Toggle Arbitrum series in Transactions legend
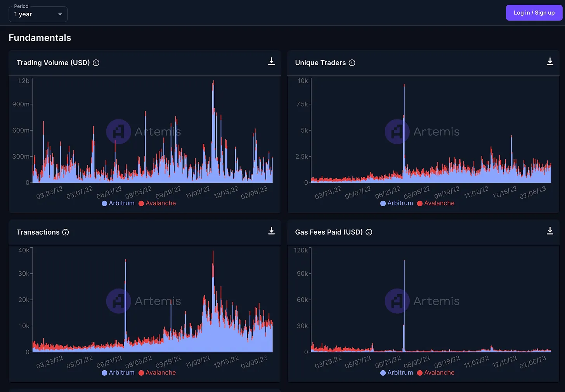This screenshot has height=392, width=565. [x=118, y=373]
